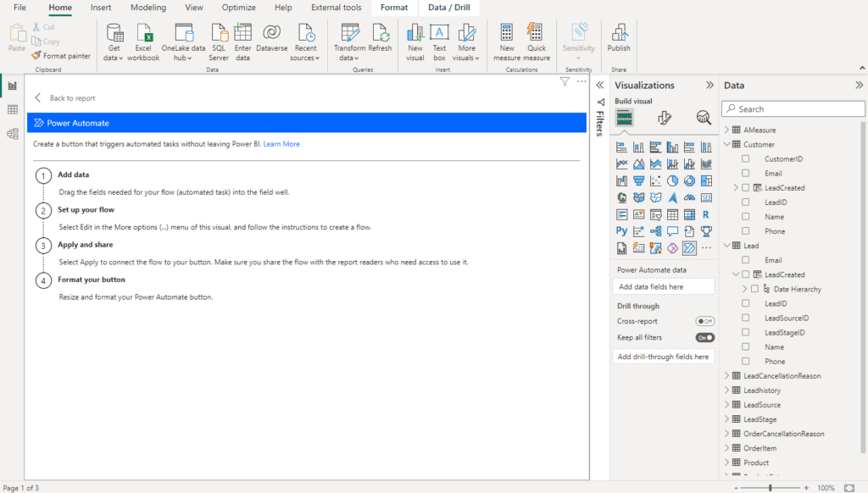The height and width of the screenshot is (493, 868).
Task: Tick the LeadSourceID field checkbox
Action: click(745, 319)
